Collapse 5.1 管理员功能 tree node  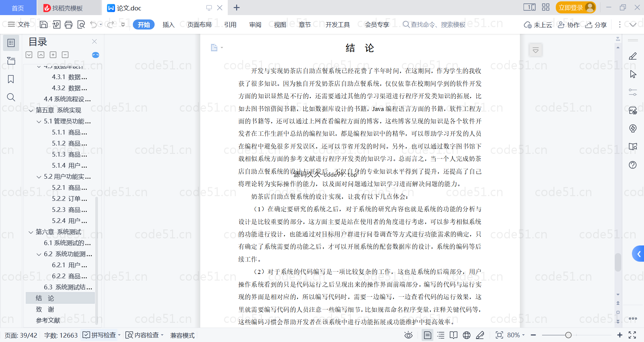point(39,121)
